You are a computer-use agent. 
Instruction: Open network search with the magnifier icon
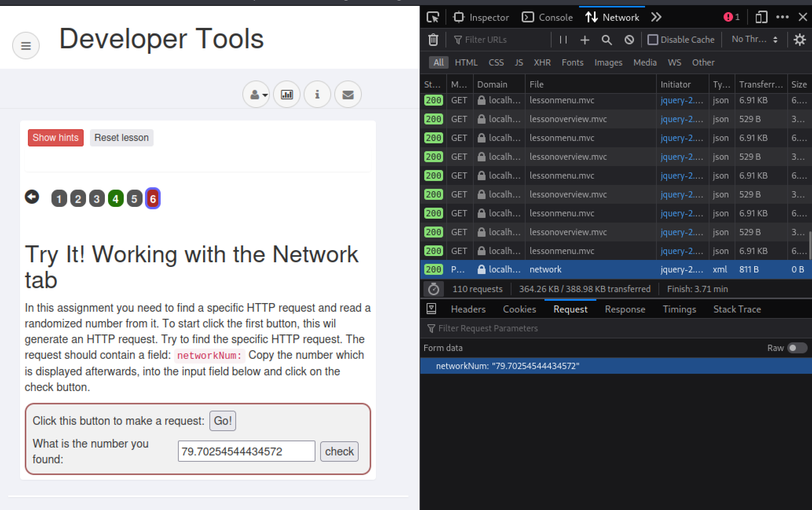tap(607, 40)
